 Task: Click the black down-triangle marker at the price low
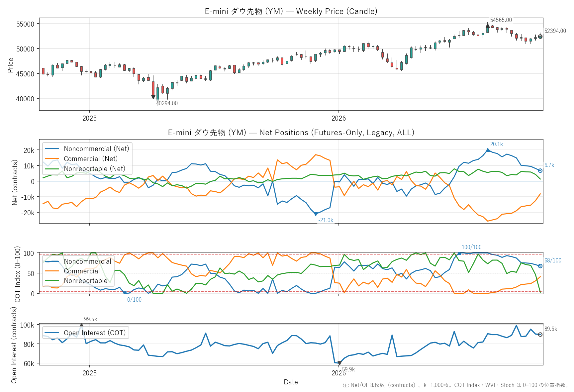[153, 97]
